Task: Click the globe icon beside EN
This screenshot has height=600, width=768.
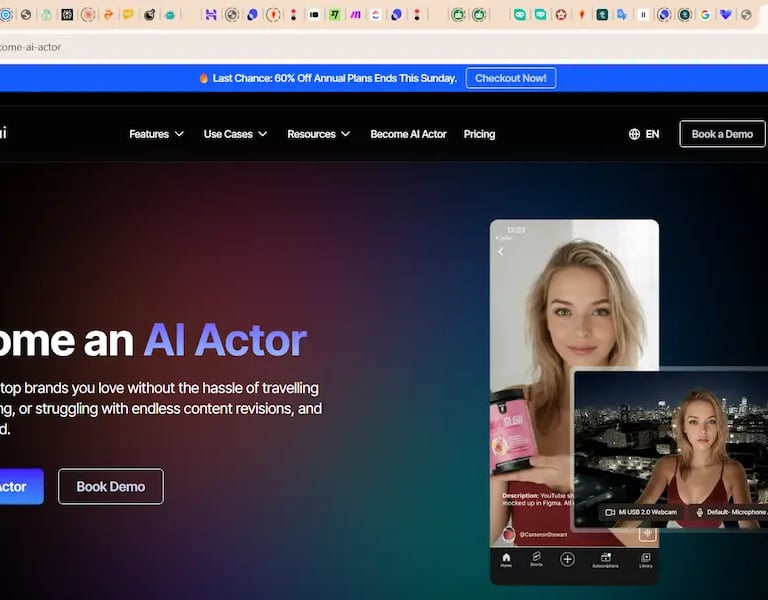Action: point(634,134)
